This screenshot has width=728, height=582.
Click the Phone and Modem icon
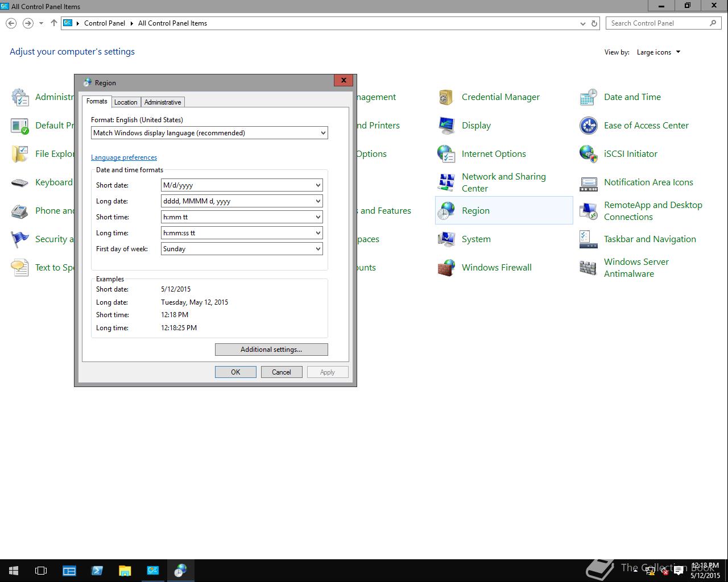(x=20, y=211)
